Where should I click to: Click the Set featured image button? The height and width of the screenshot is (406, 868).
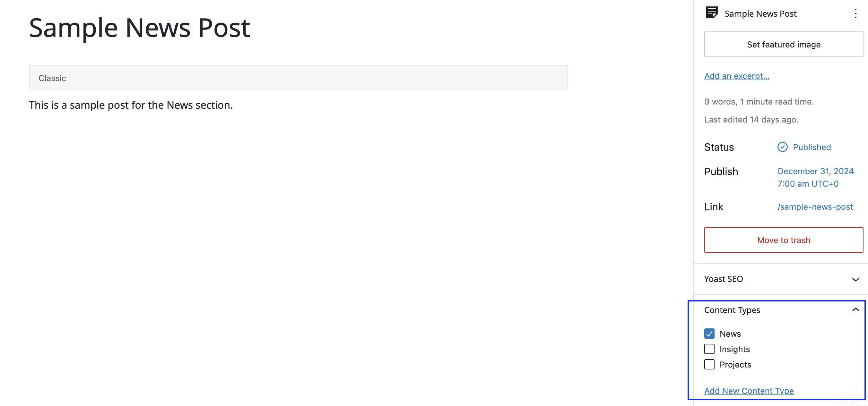coord(784,45)
